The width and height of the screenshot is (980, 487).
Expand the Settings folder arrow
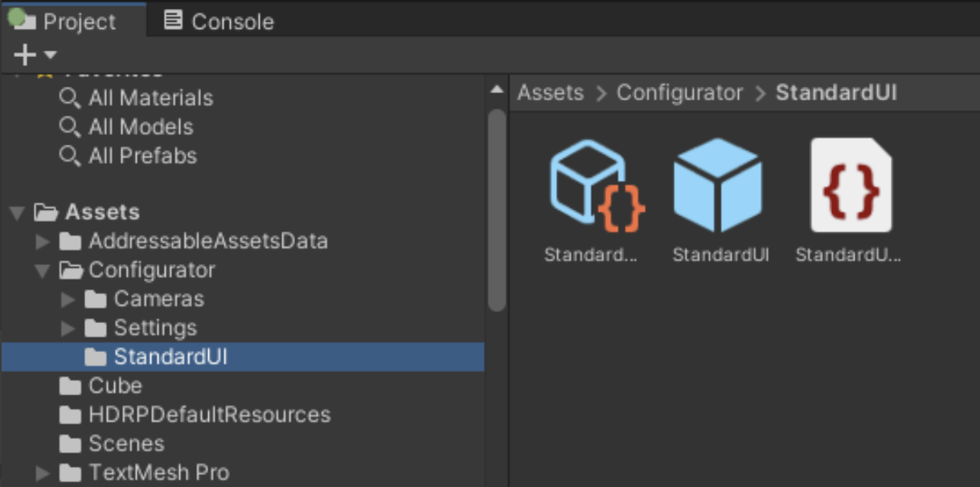[68, 329]
